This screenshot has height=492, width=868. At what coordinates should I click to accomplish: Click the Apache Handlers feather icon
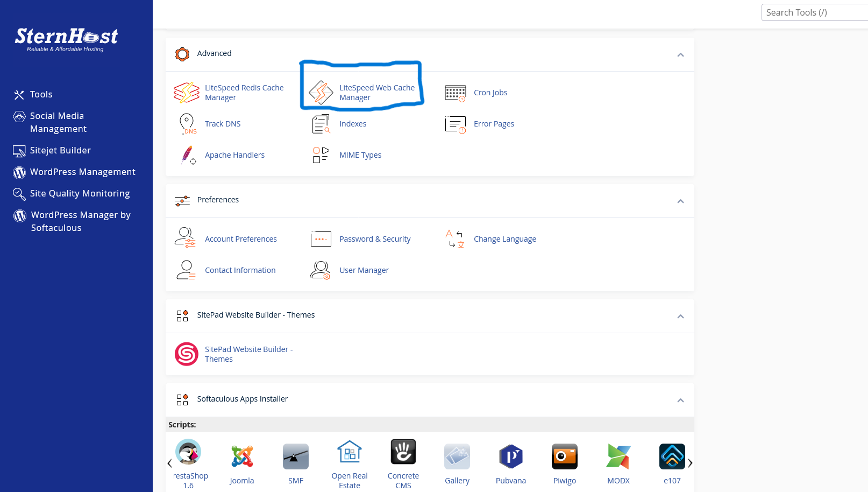(x=187, y=155)
